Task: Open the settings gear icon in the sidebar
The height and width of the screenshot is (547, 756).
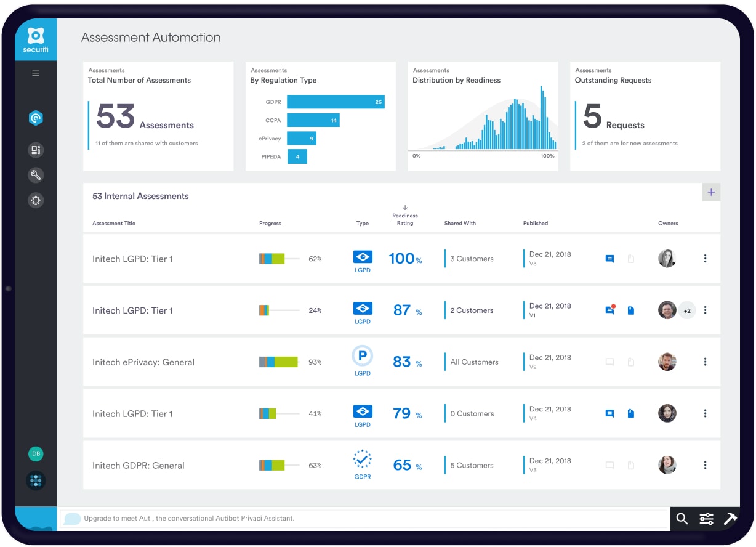Action: click(x=36, y=200)
